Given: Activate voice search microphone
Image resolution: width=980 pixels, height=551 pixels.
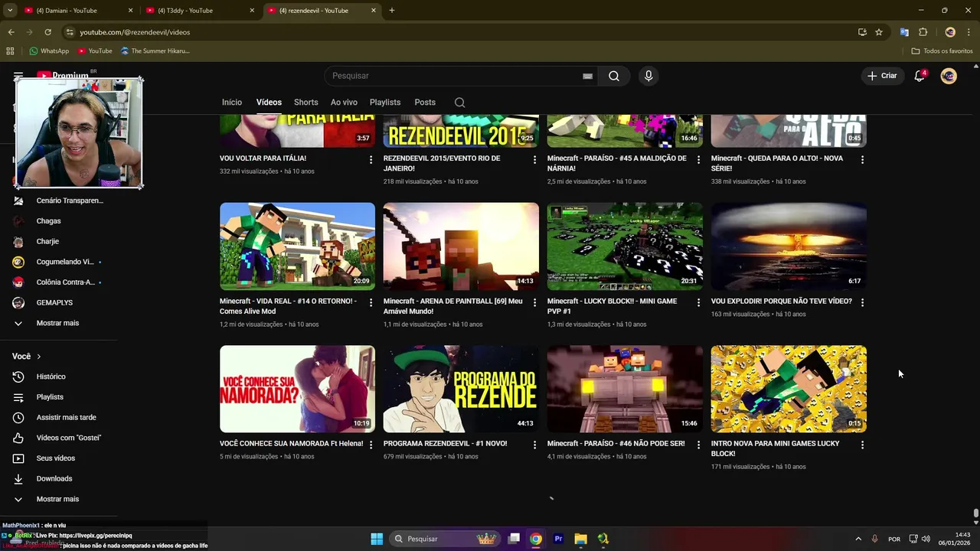Looking at the screenshot, I should [x=648, y=76].
